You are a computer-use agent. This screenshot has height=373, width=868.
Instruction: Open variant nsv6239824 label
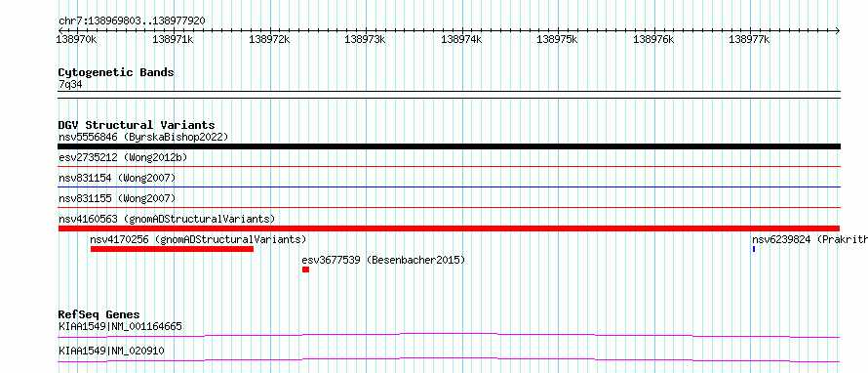[809, 239]
